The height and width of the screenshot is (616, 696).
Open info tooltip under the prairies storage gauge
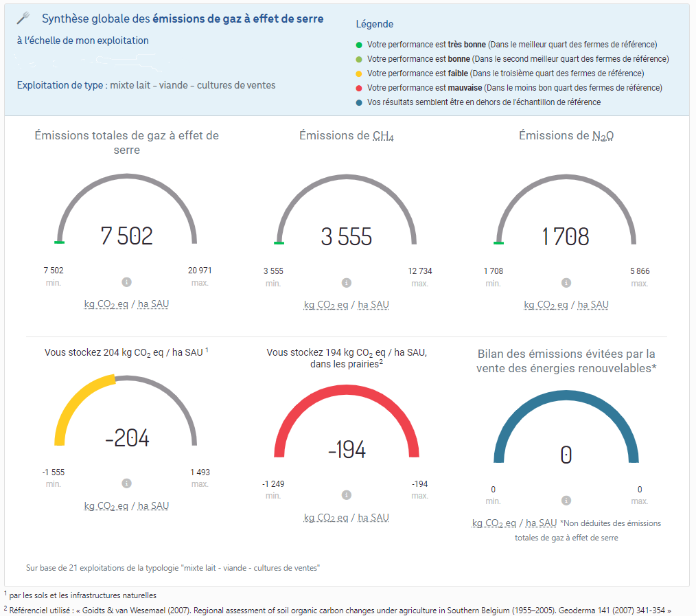tap(347, 494)
